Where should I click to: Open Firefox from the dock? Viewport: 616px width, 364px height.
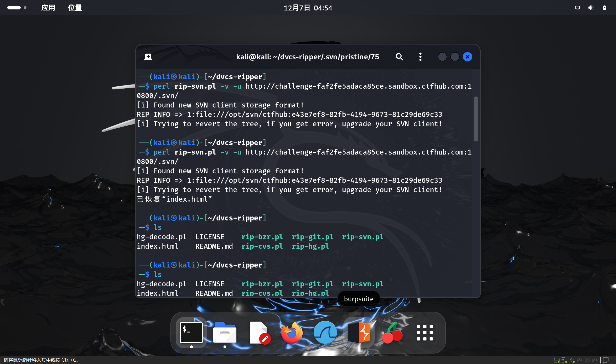click(x=292, y=333)
